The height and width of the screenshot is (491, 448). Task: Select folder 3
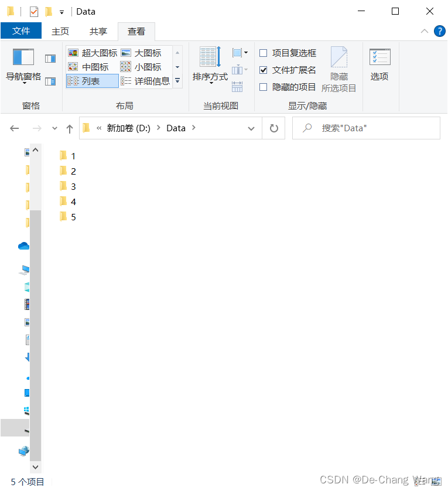click(69, 186)
